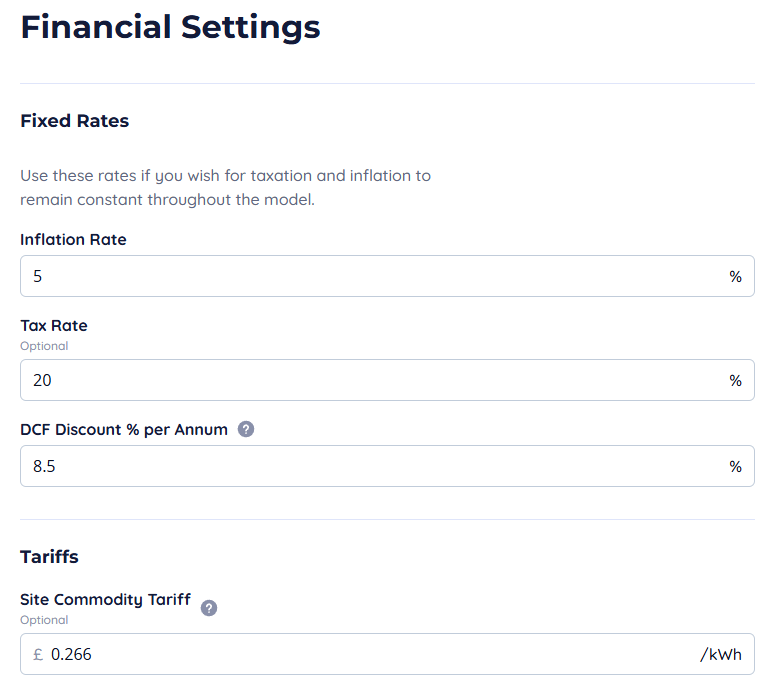Viewport: 774px width, 686px height.
Task: Click the Fixed Rates section heading
Action: pos(75,121)
